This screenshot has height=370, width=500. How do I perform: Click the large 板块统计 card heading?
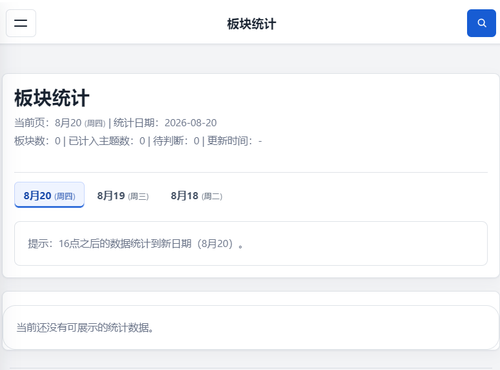[x=52, y=98]
